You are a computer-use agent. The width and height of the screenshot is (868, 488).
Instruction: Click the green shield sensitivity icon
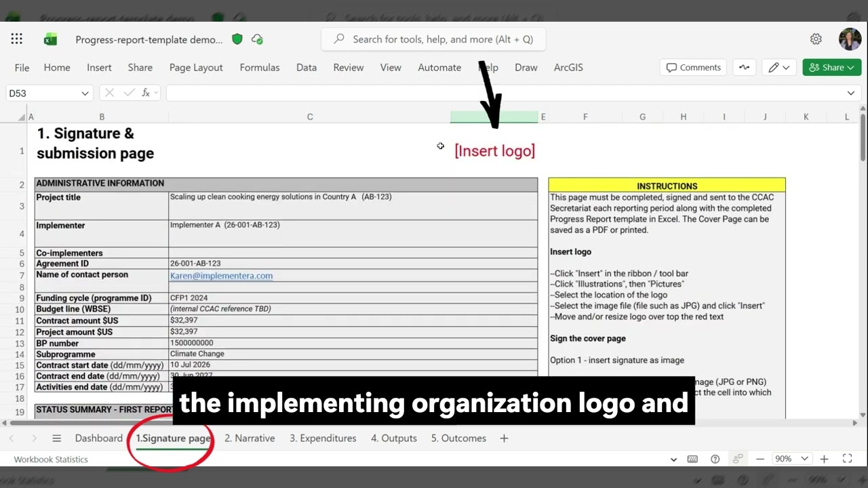click(237, 39)
